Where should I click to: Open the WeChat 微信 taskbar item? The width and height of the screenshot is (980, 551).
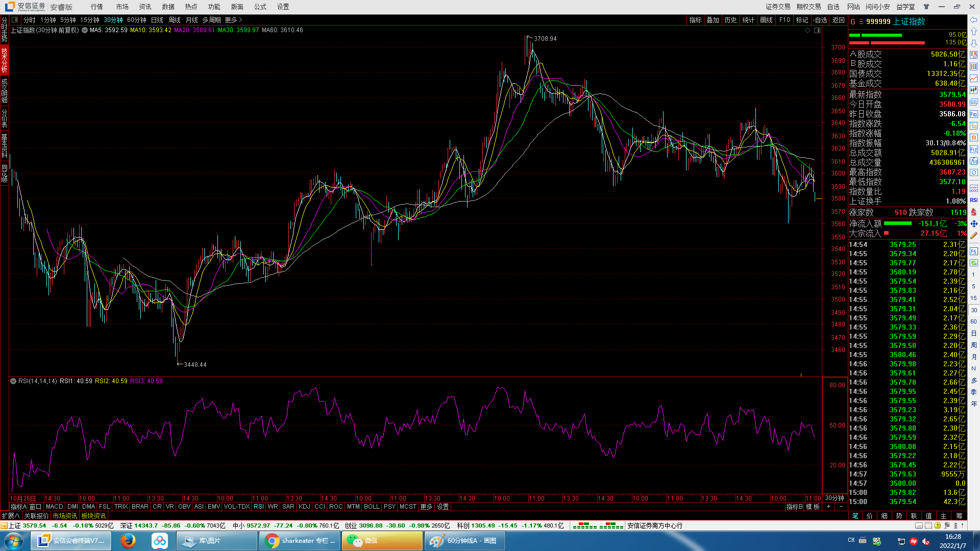pos(382,540)
